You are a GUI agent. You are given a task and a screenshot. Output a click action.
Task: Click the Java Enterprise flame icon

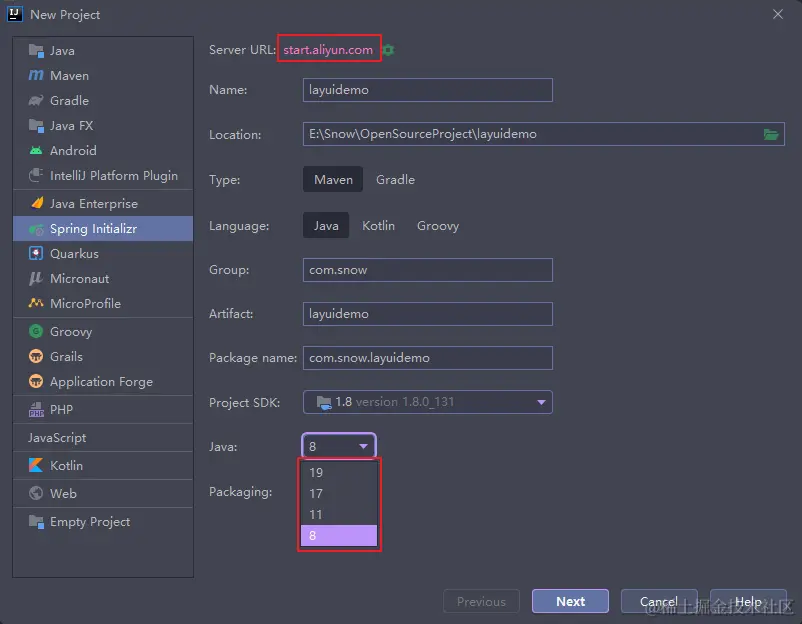(x=36, y=203)
